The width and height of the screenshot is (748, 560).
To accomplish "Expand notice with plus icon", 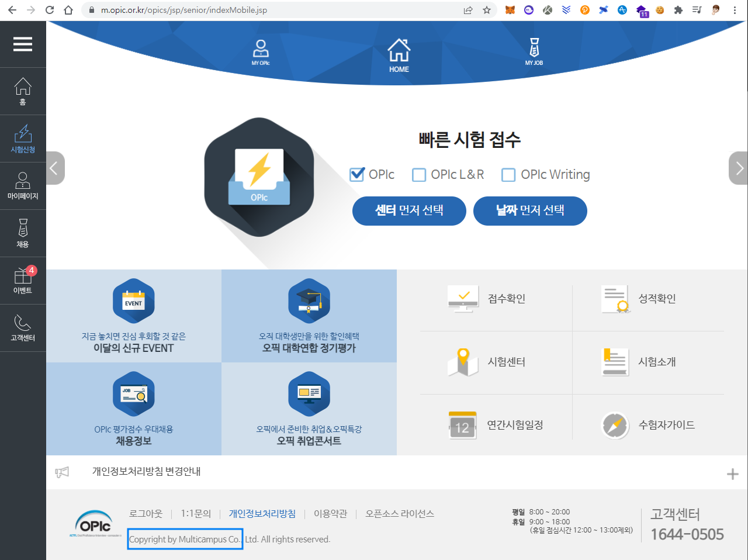I will coord(732,474).
